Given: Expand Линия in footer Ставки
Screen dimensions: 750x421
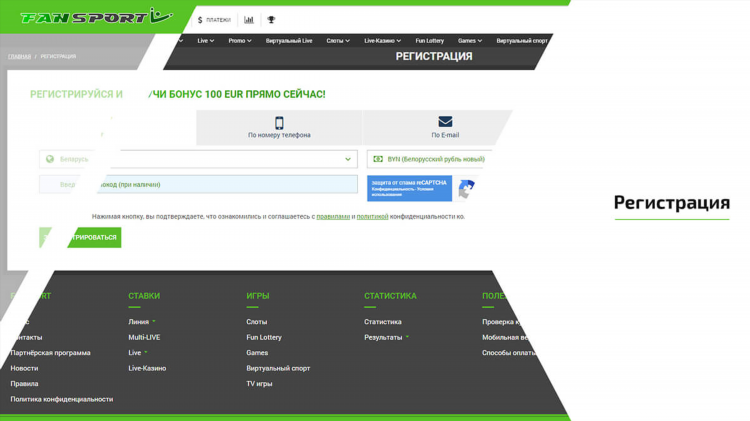Looking at the screenshot, I should coord(142,322).
